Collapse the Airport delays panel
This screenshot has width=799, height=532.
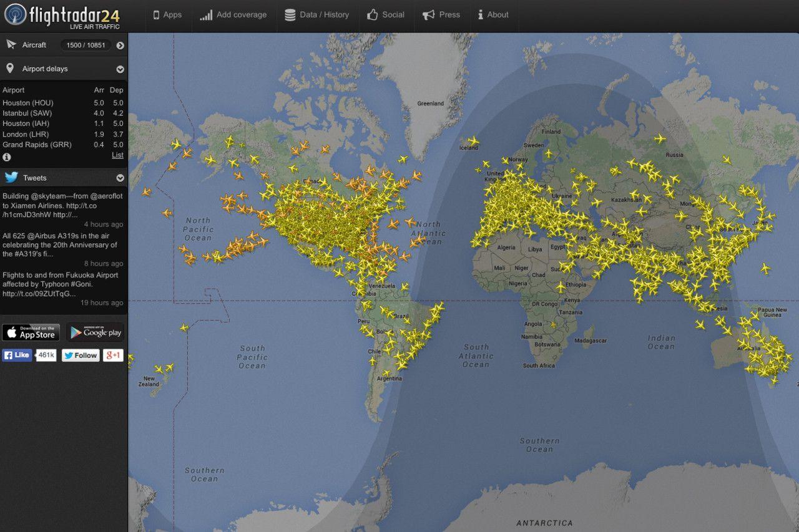coord(120,69)
